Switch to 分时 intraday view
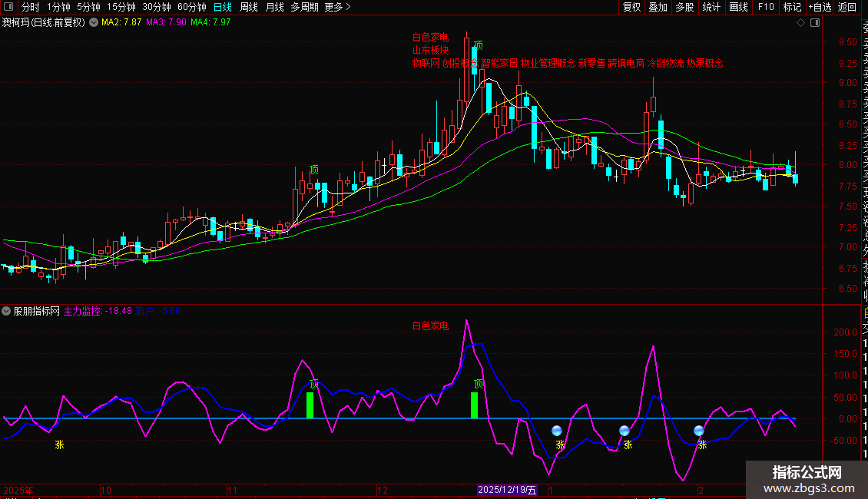 point(30,7)
